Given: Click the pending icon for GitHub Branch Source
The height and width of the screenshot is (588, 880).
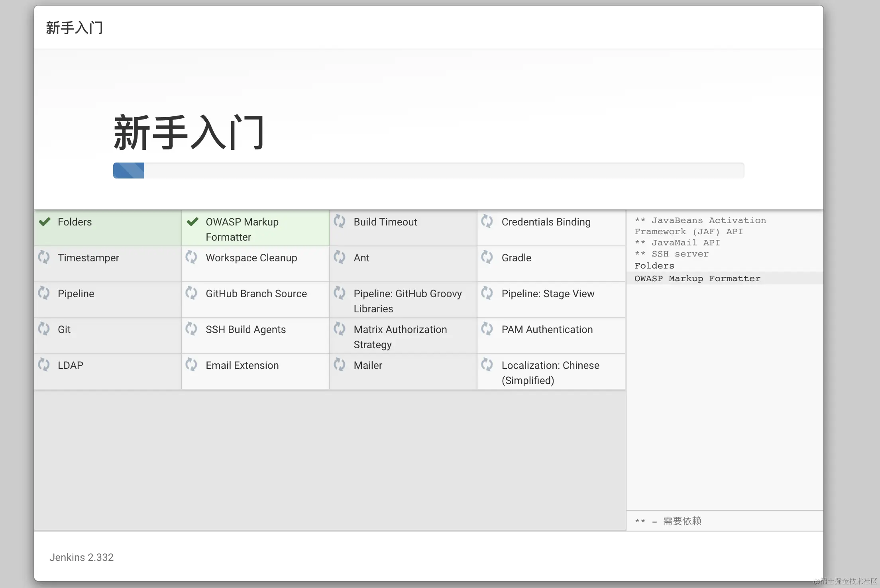Looking at the screenshot, I should (191, 293).
